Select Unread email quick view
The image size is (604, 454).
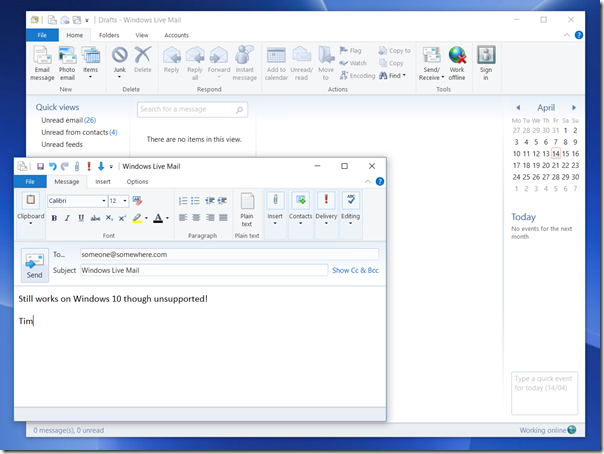click(x=69, y=120)
